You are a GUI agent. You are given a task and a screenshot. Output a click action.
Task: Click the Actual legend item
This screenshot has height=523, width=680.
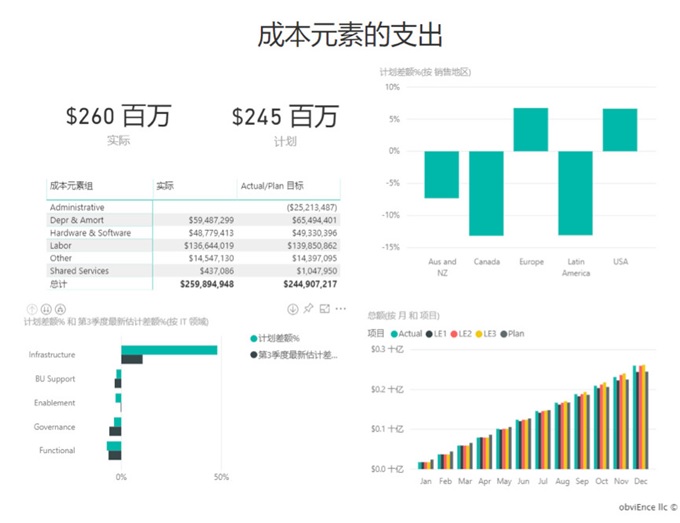click(408, 333)
